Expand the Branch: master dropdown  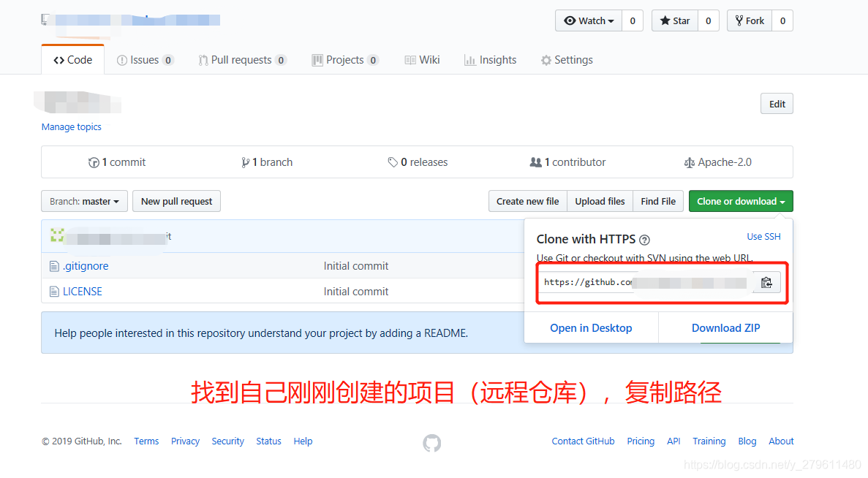pyautogui.click(x=84, y=202)
